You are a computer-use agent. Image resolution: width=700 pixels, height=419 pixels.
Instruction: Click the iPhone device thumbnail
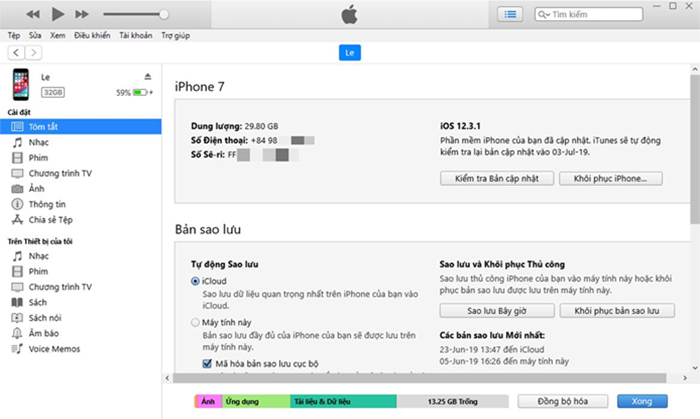pyautogui.click(x=21, y=84)
